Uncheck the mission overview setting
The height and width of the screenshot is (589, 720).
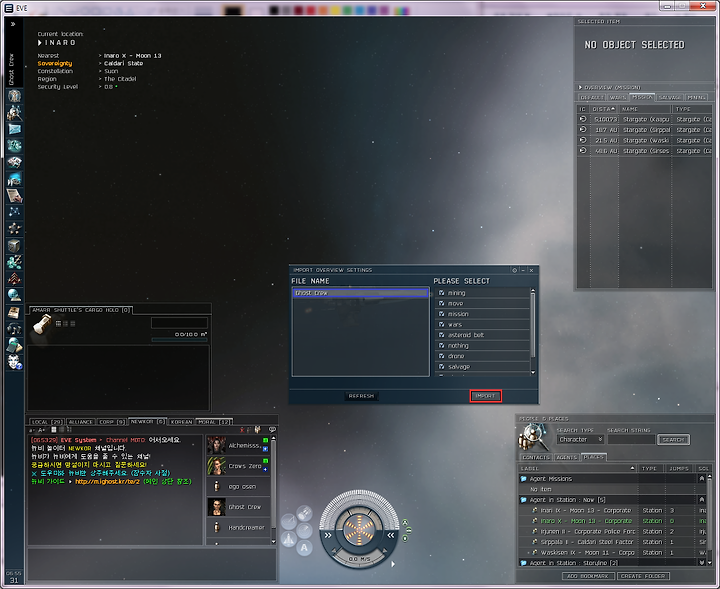441,314
